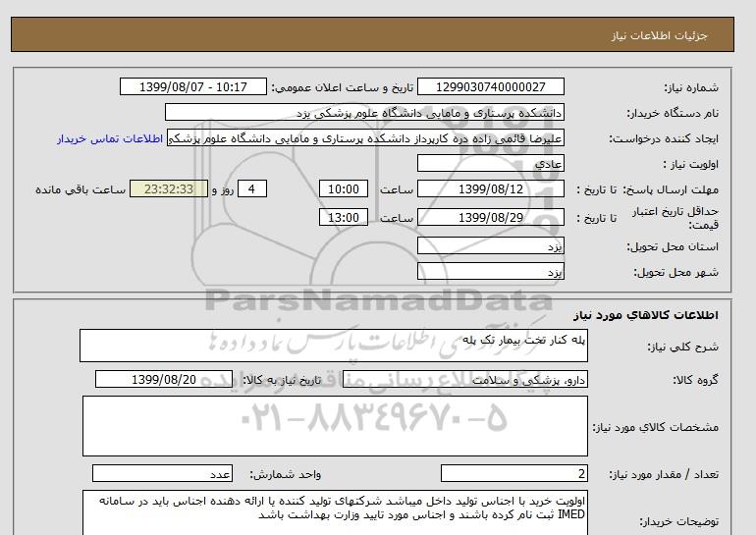Click the نام دستگاه خریدار label
The height and width of the screenshot is (535, 756).
[x=673, y=113]
